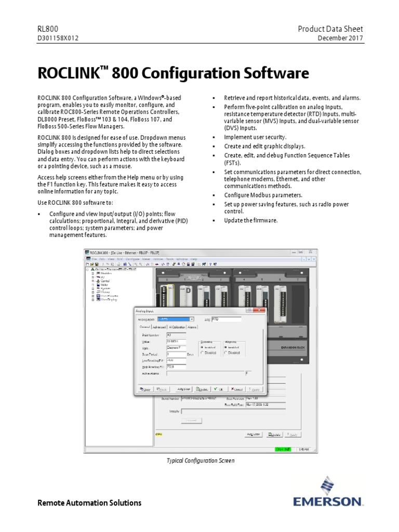The image size is (399, 532).
Task: Click the Value input field
Action: pyautogui.click(x=177, y=341)
